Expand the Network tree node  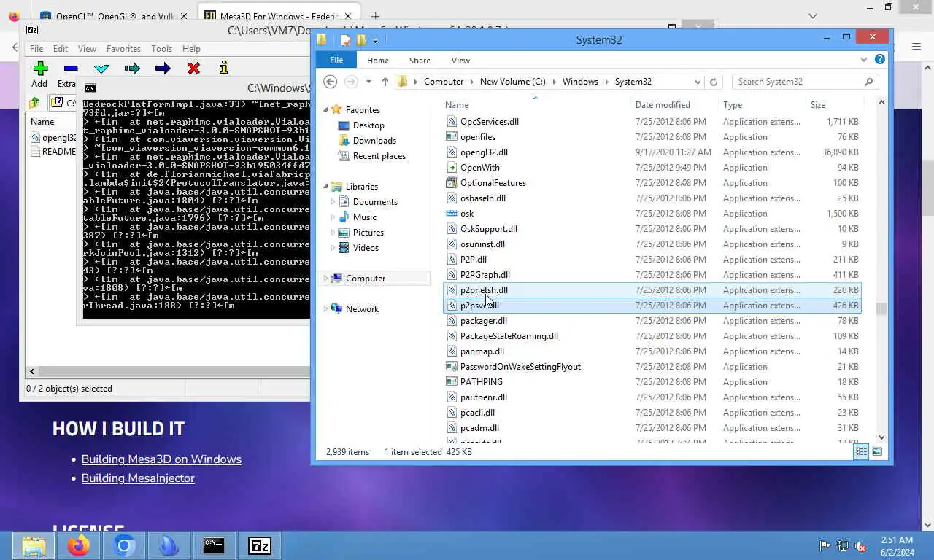point(325,309)
